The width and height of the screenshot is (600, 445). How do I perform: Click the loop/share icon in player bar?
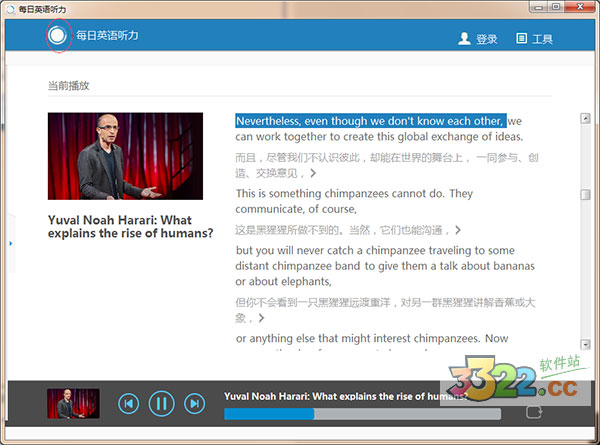534,412
